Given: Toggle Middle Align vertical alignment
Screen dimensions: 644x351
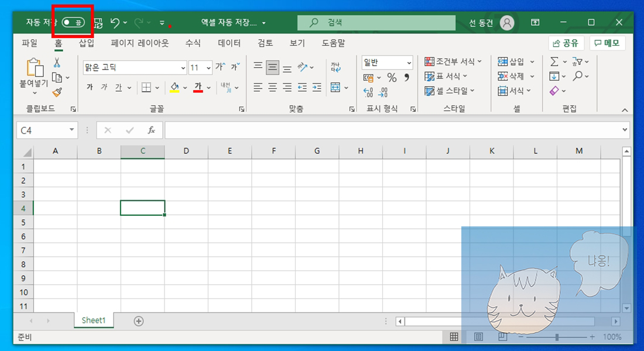Looking at the screenshot, I should tap(272, 67).
